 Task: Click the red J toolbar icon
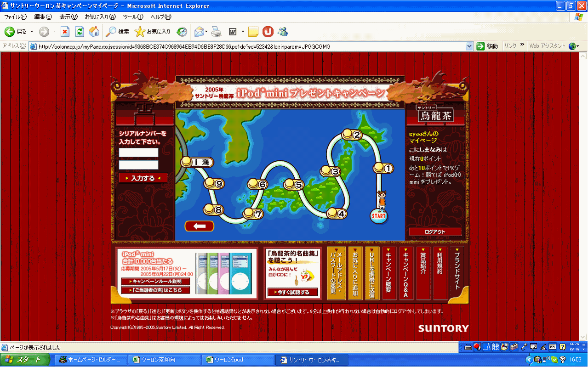pyautogui.click(x=268, y=32)
